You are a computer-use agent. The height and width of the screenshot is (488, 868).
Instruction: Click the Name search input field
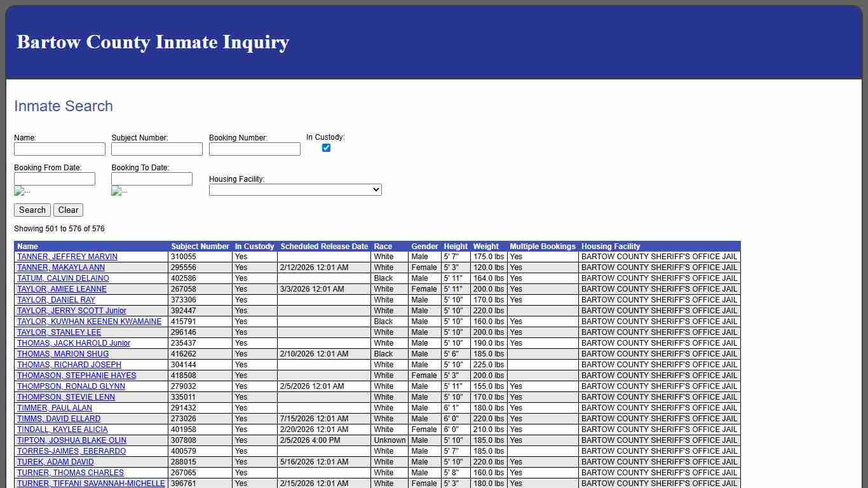coord(59,149)
